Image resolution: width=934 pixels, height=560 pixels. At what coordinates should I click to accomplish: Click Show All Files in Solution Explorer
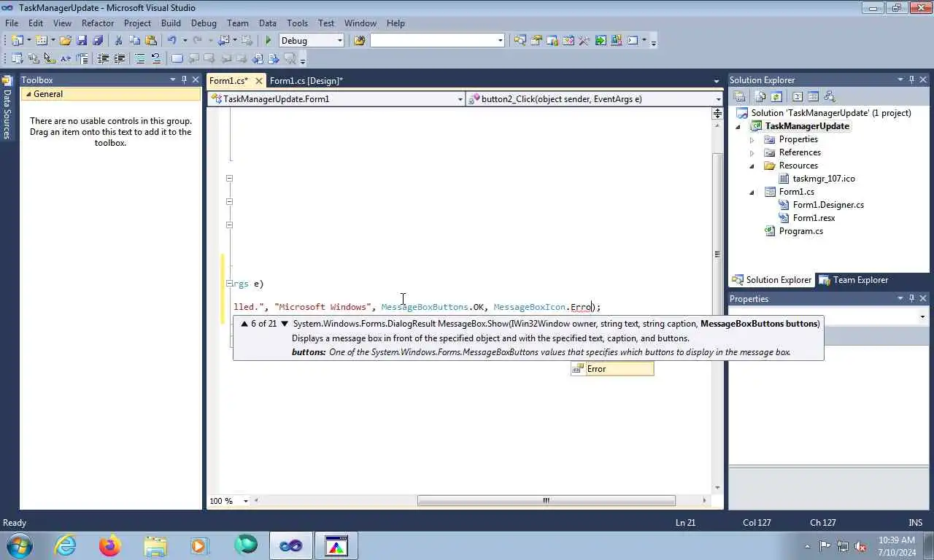[x=760, y=96]
